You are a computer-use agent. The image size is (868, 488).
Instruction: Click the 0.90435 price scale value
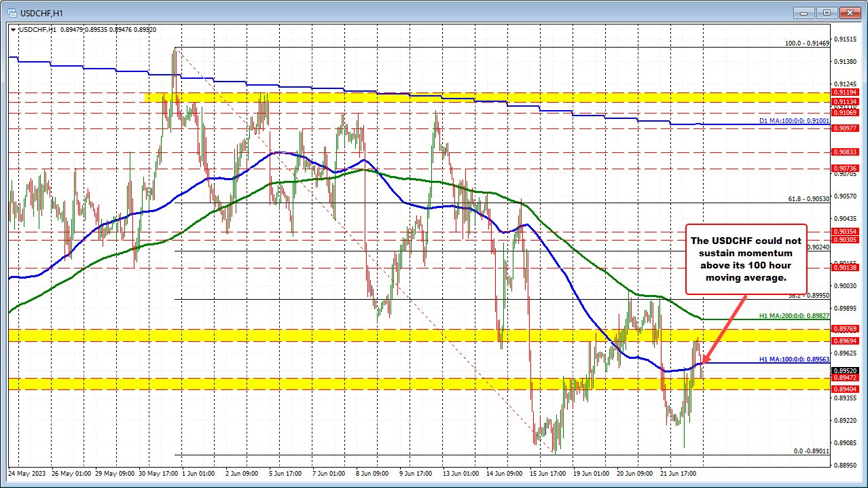click(846, 219)
